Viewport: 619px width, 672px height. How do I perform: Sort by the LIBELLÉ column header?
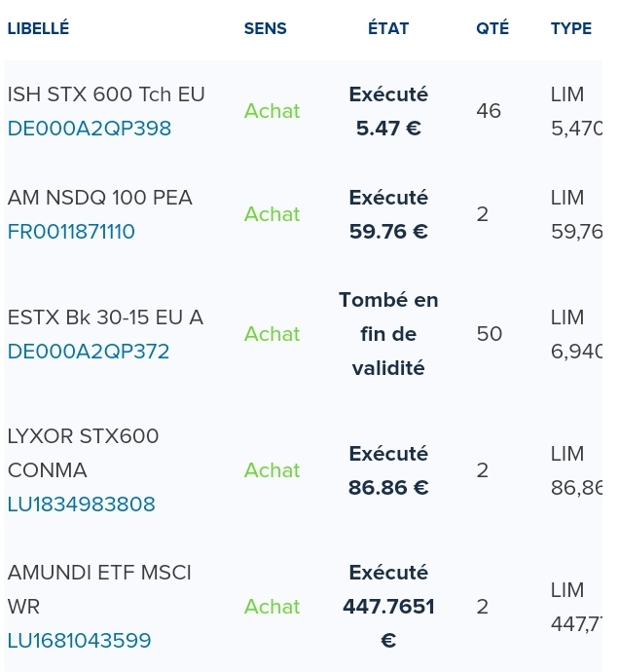(x=38, y=28)
